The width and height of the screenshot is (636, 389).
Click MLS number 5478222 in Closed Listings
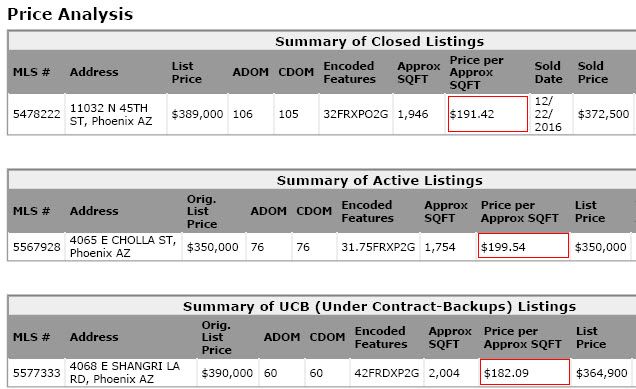click(37, 114)
